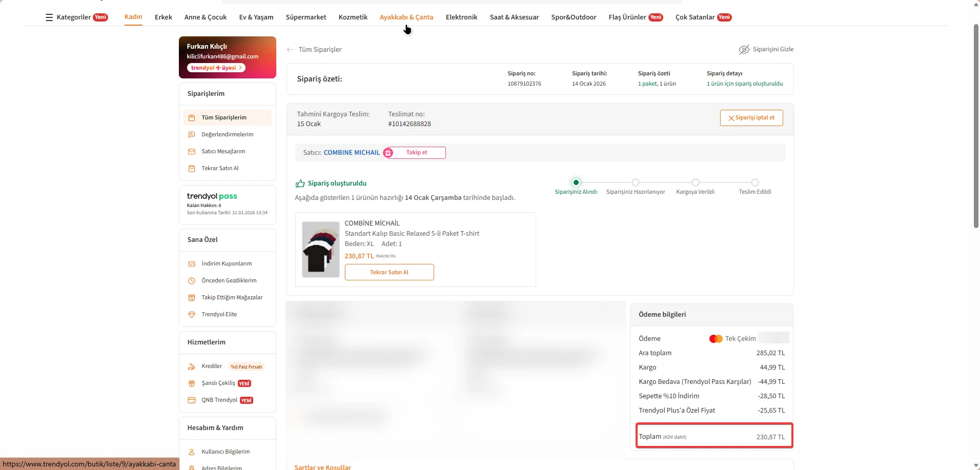Screen dimensions: 980x470
Task: Click the Kargoya Verildi progress step
Action: click(696, 182)
